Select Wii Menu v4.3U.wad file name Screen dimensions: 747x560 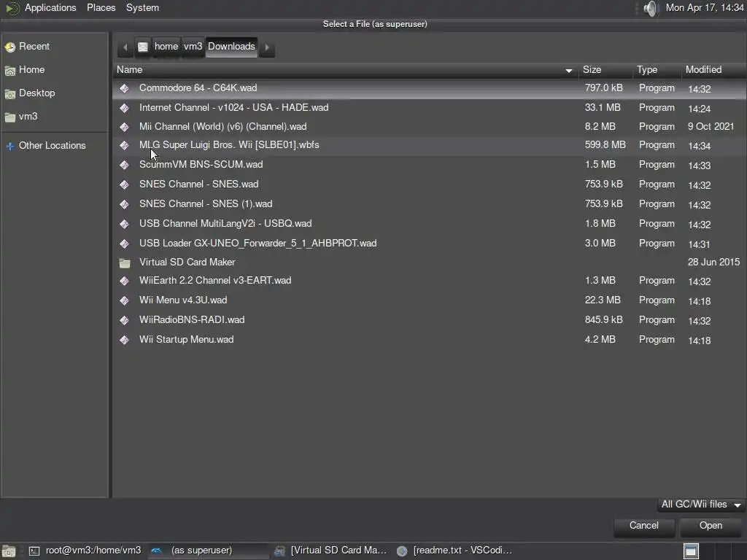click(183, 300)
